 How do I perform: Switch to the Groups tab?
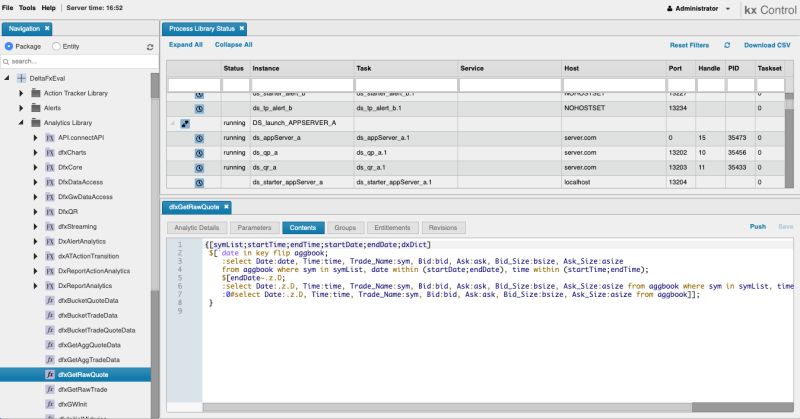tap(345, 228)
